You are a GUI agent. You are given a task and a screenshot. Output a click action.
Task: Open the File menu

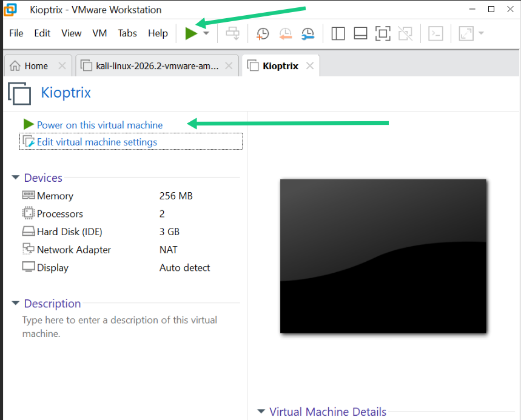16,33
